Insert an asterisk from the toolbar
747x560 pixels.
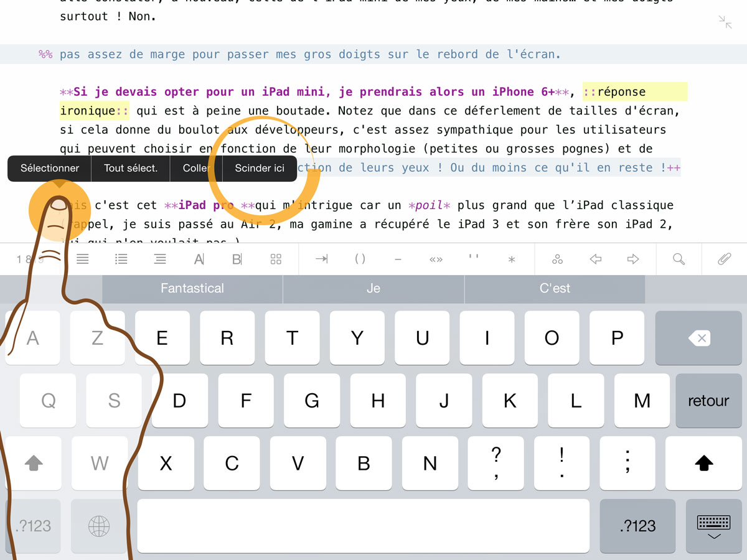pos(512,260)
